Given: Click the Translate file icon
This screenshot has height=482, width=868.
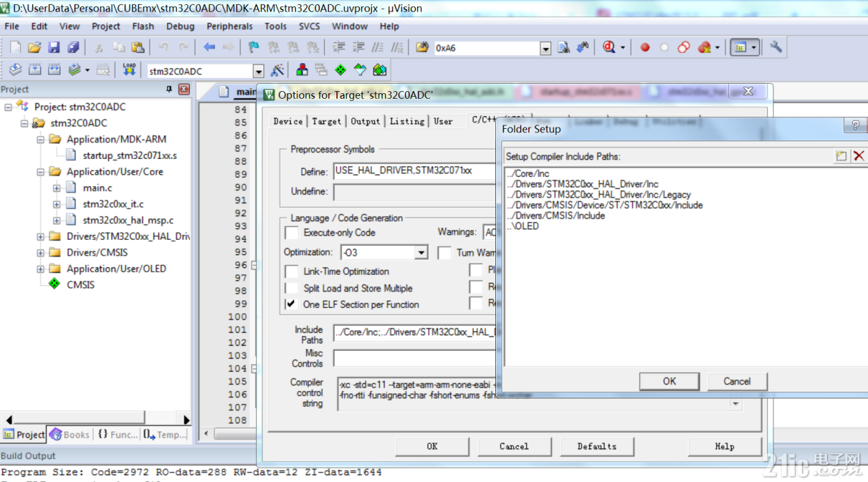Looking at the screenshot, I should pos(16,70).
